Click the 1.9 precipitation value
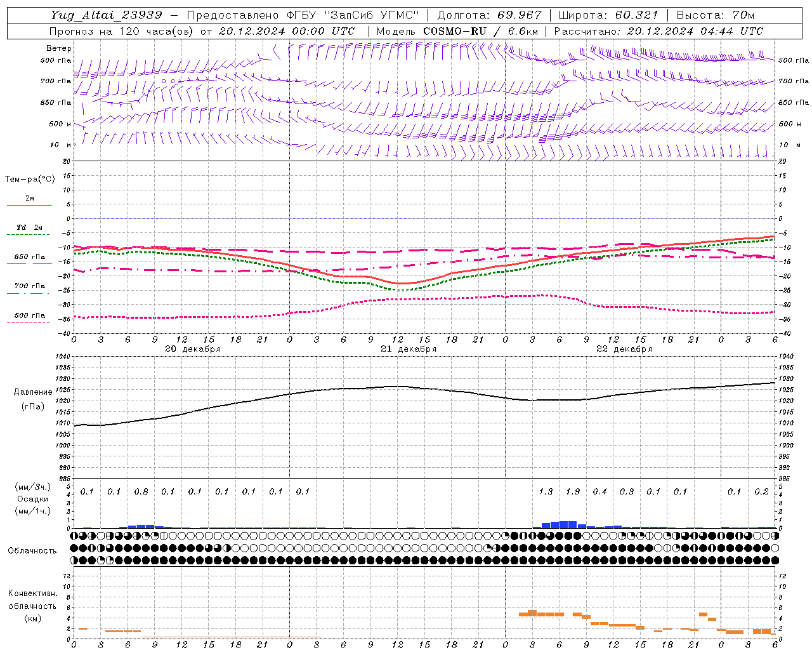Viewport: 812px width, 650px height. click(573, 491)
